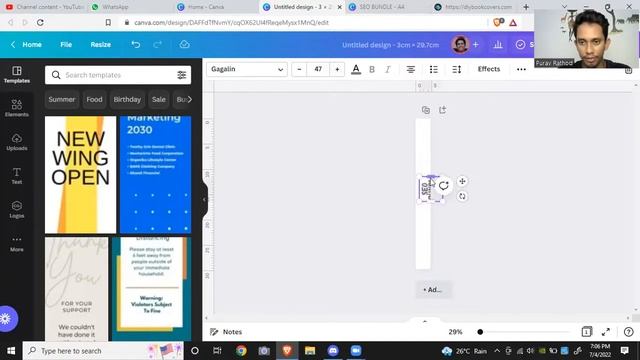This screenshot has height=360, width=640.
Task: Open the Logos sidebar panel
Action: click(x=17, y=210)
